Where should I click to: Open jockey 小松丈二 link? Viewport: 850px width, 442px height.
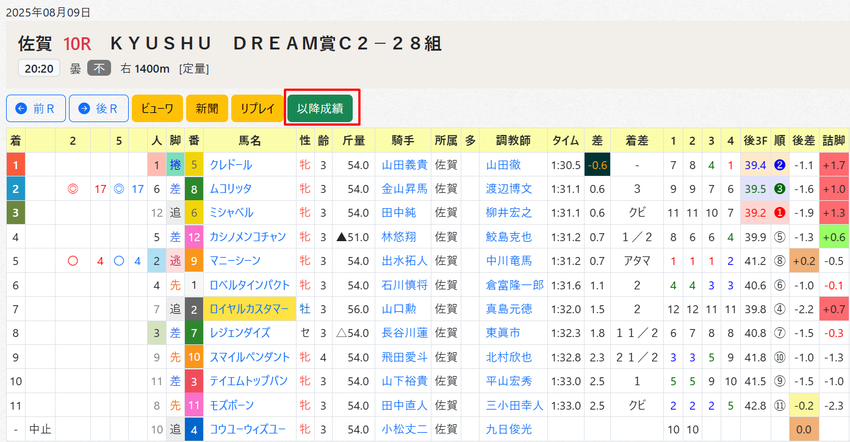tap(404, 430)
